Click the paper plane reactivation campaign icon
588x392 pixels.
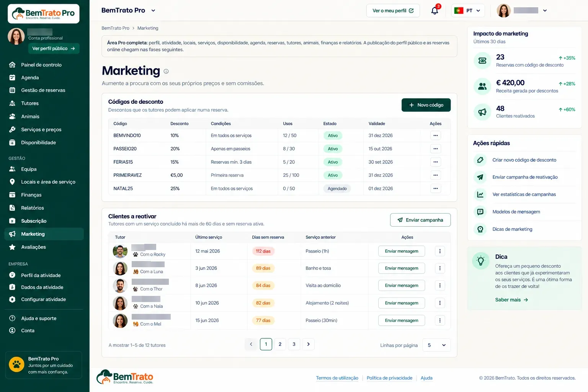tap(480, 177)
